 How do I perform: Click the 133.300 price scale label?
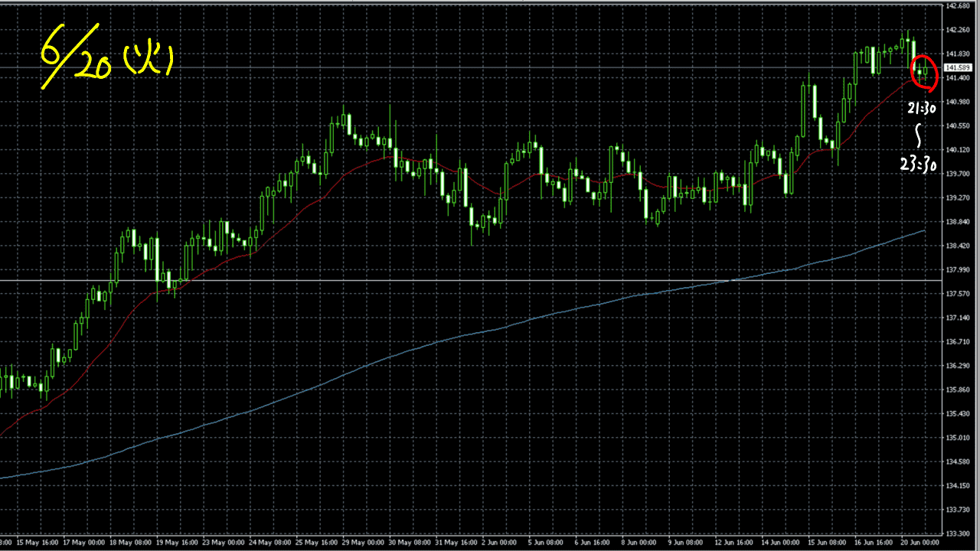[x=959, y=533]
